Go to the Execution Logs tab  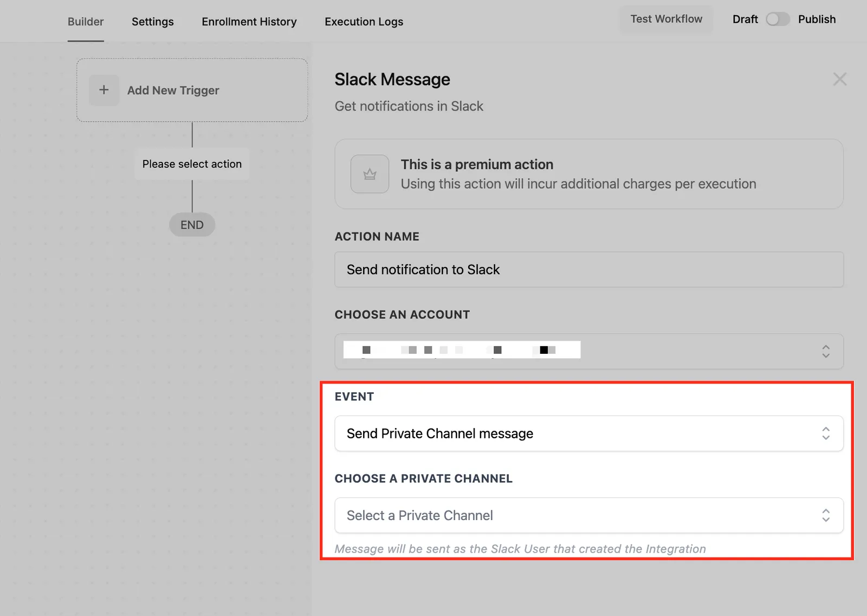coord(364,22)
